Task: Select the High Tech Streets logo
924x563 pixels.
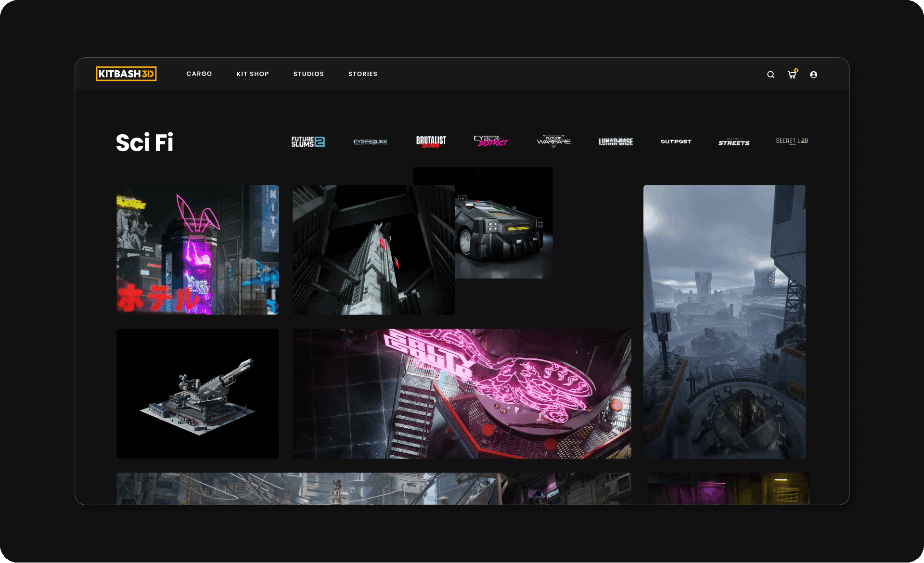Action: point(734,142)
